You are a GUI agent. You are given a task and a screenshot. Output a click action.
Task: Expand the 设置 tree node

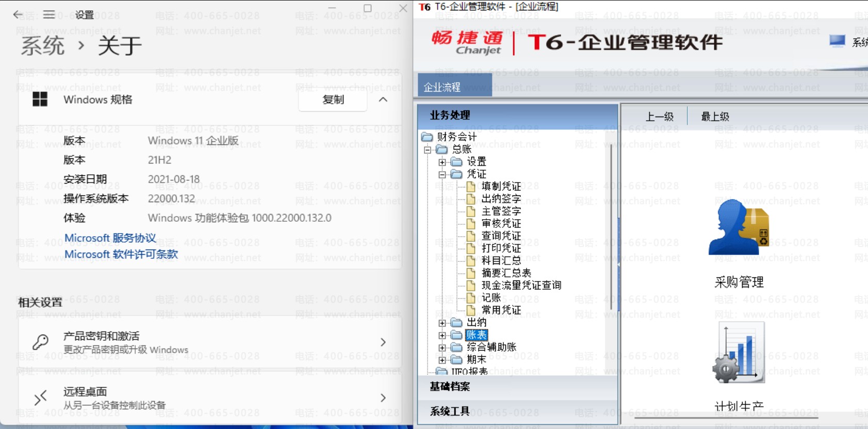pos(442,162)
